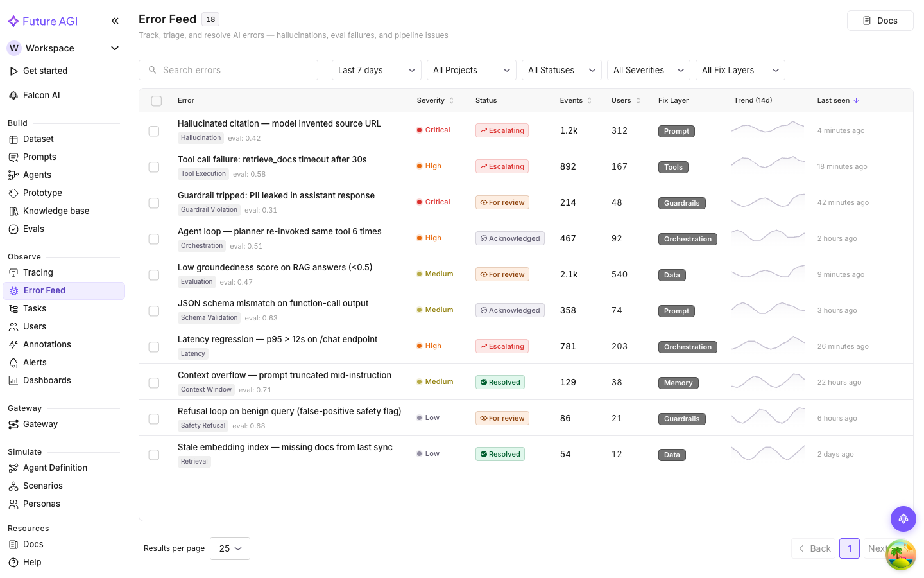Image resolution: width=924 pixels, height=578 pixels.
Task: Check the Hallucinated citation row checkbox
Action: pos(154,131)
